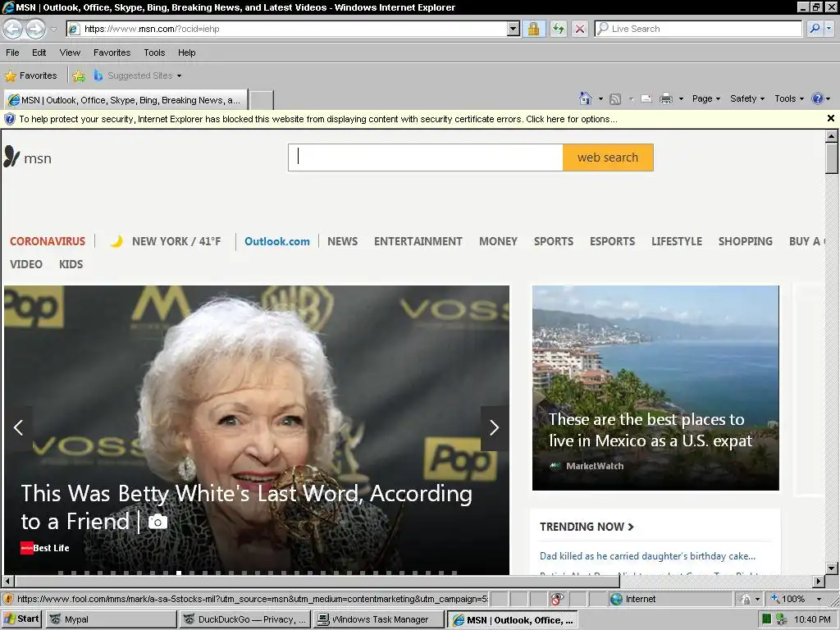Open Dad killed birthday cake trending story
This screenshot has height=630, width=840.
pos(647,556)
